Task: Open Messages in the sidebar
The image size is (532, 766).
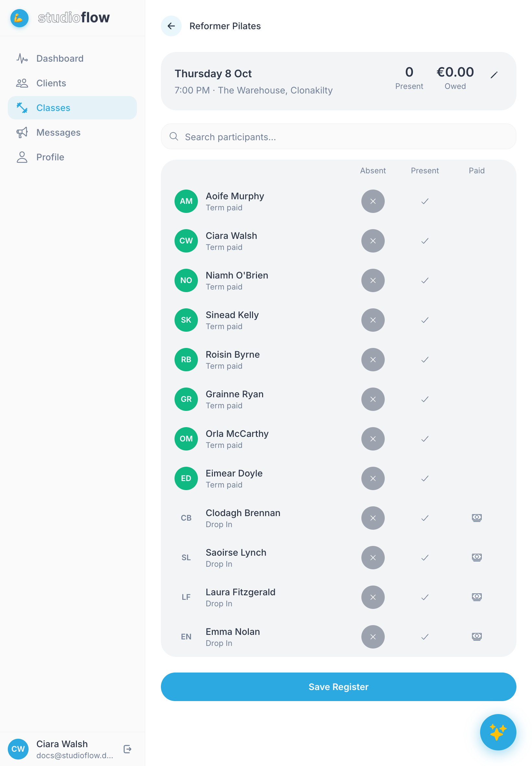Action: pyautogui.click(x=72, y=132)
